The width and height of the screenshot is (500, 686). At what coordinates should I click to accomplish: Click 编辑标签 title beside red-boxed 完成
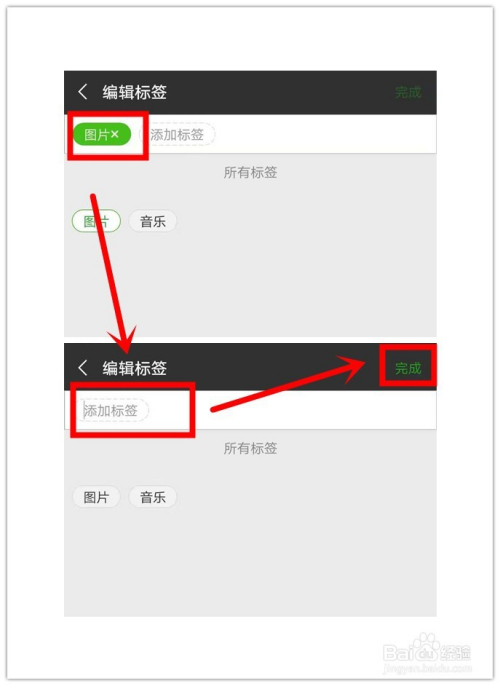click(135, 368)
